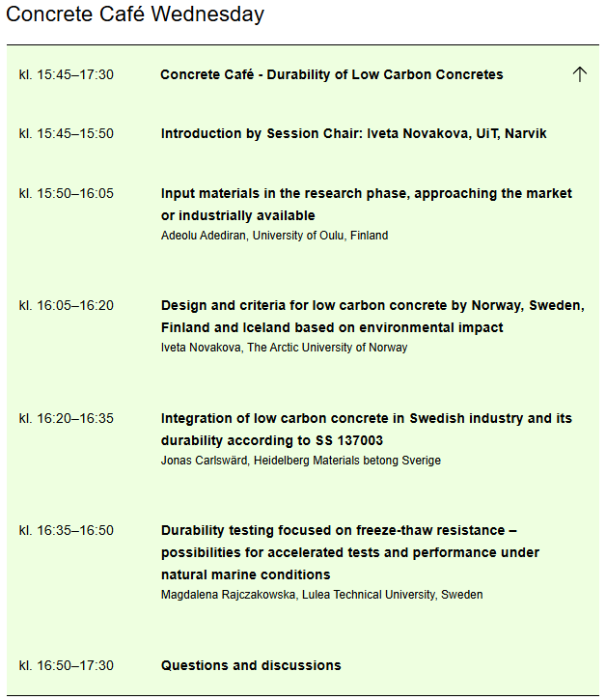606x700 pixels.
Task: Select the "Durability of Low Carbon Concretes" session title
Action: [332, 74]
